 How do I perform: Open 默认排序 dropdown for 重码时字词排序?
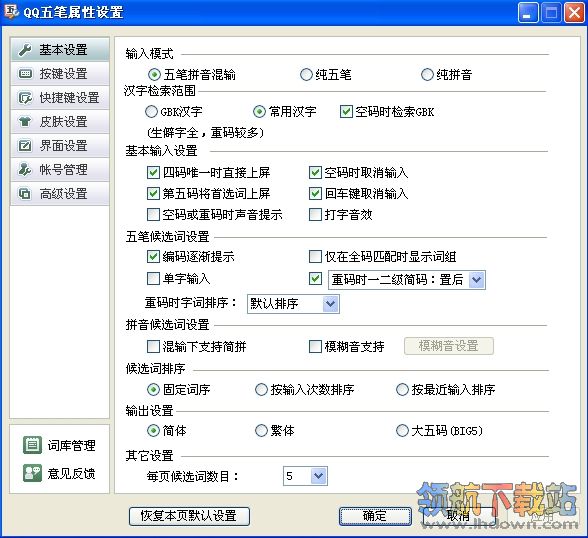(293, 304)
